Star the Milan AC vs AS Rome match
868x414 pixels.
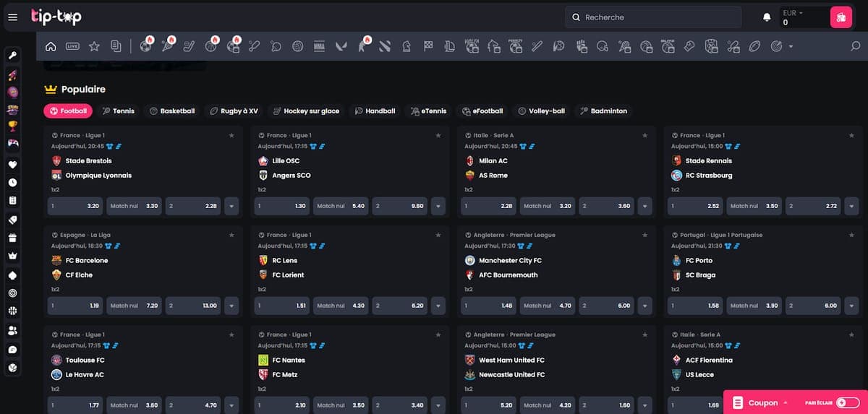[x=645, y=135]
